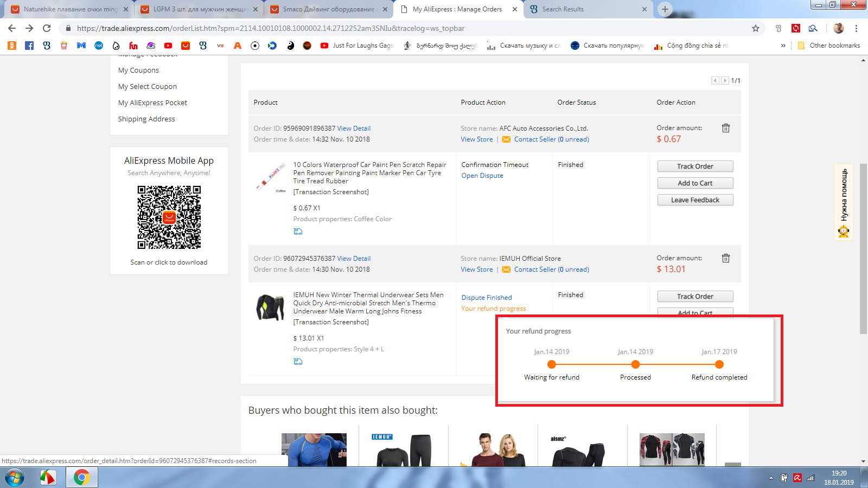
Task: Click the red sync extension icon
Action: (x=796, y=28)
